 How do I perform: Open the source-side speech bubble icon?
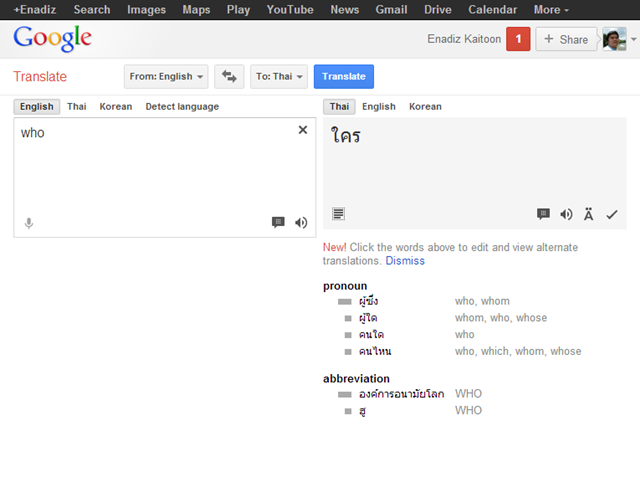coord(278,223)
